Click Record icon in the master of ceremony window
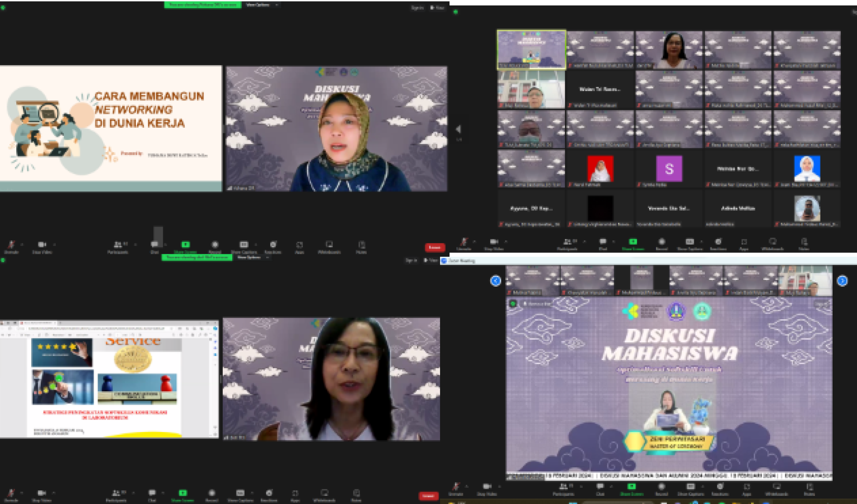 [661, 487]
